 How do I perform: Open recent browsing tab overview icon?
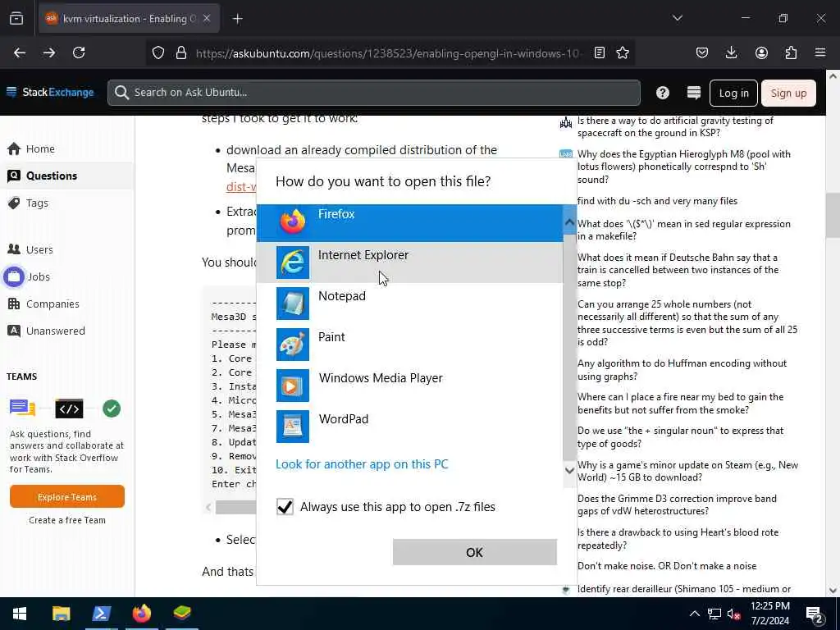[x=16, y=18]
